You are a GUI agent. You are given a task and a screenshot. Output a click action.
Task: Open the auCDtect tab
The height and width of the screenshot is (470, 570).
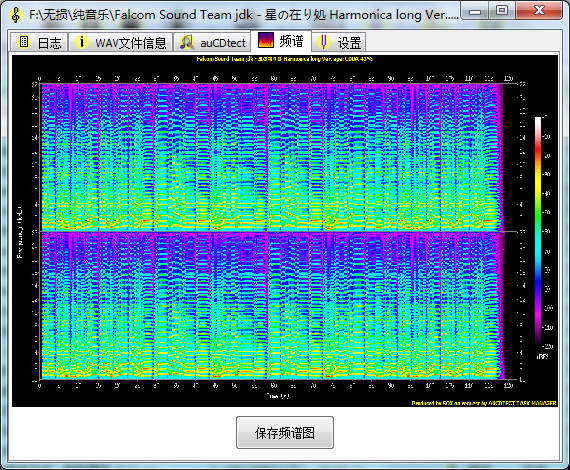[x=213, y=42]
